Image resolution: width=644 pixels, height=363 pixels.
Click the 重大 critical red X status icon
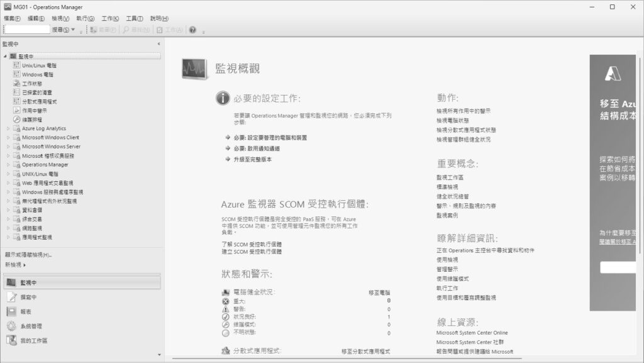point(226,301)
